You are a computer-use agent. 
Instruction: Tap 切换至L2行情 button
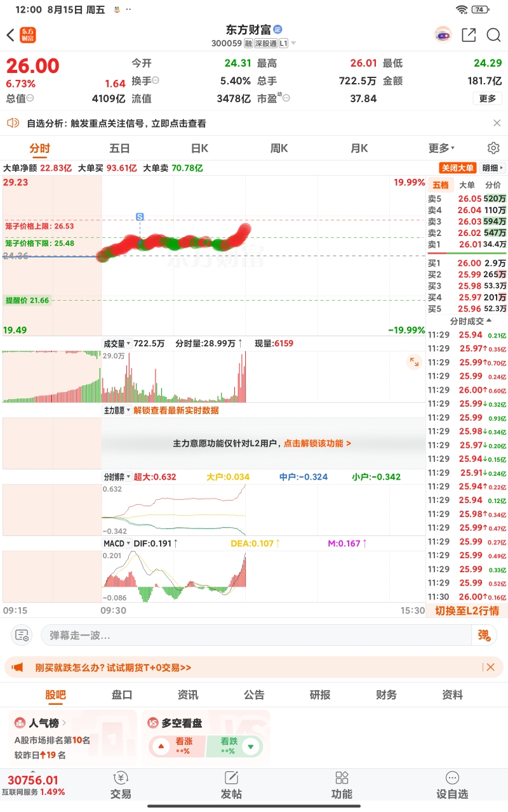tap(467, 610)
